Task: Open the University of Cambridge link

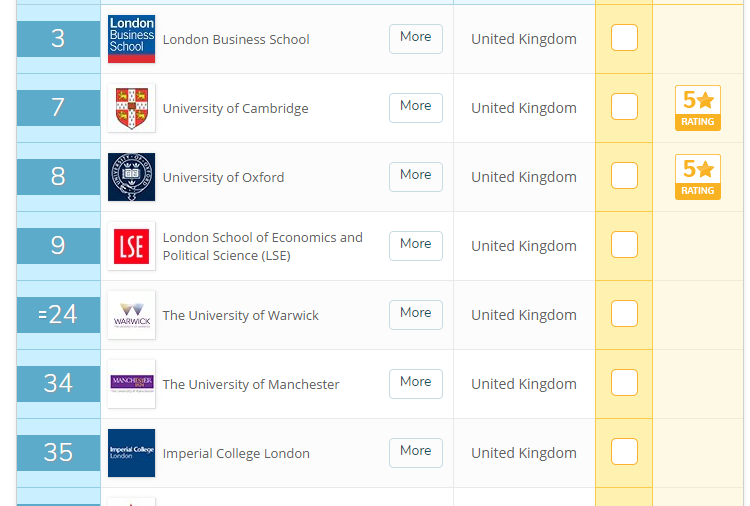Action: click(x=235, y=108)
